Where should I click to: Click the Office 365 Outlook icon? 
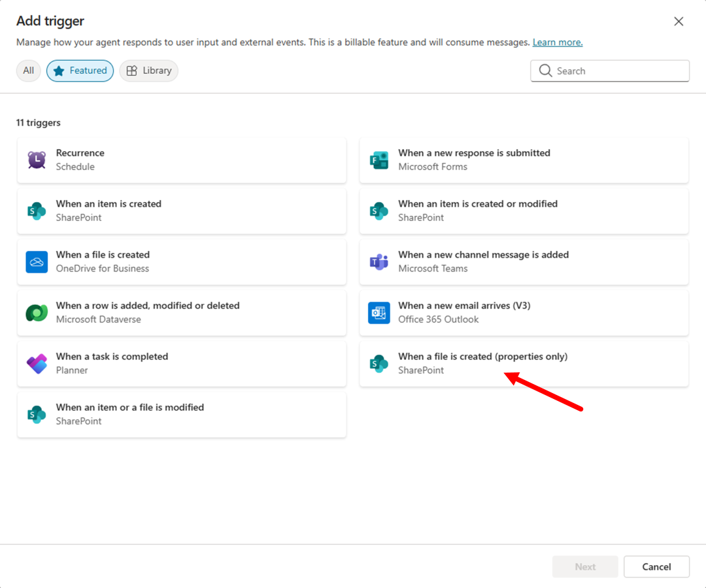[379, 313]
